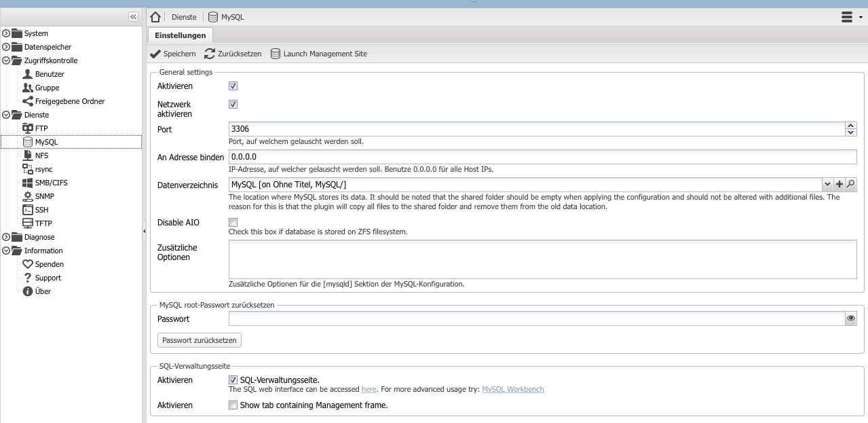Open the TFTP service icon
Viewport: 868px width, 423px height.
pos(28,223)
